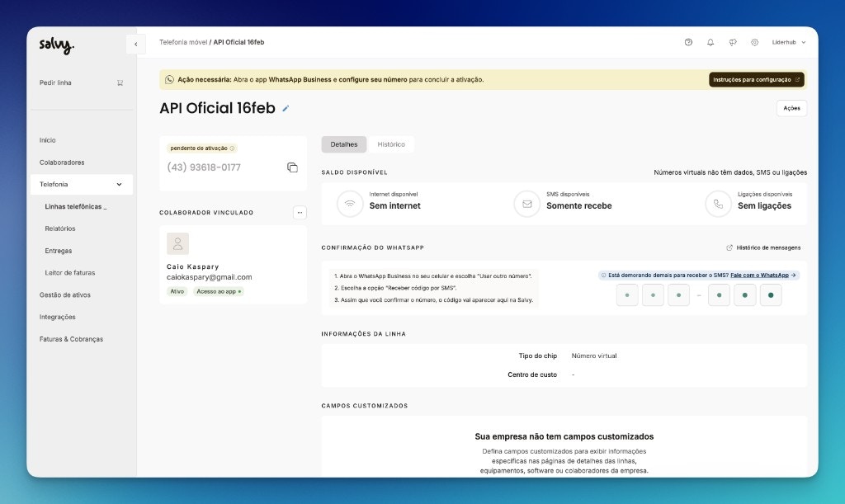
Task: Click the Sem internet text
Action: click(x=395, y=205)
